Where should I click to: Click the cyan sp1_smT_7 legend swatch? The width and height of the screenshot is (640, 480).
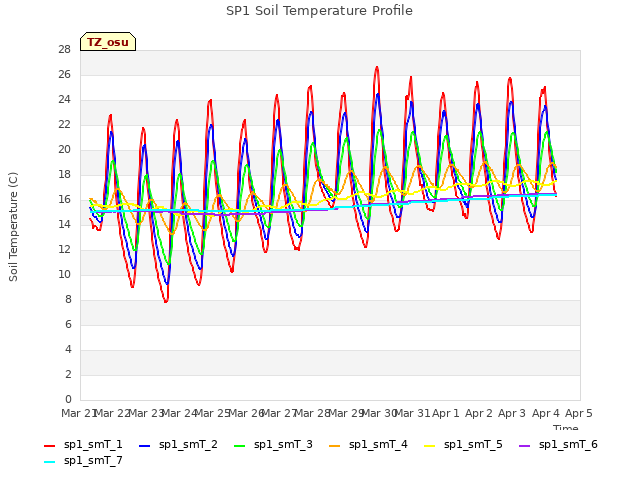(x=49, y=462)
